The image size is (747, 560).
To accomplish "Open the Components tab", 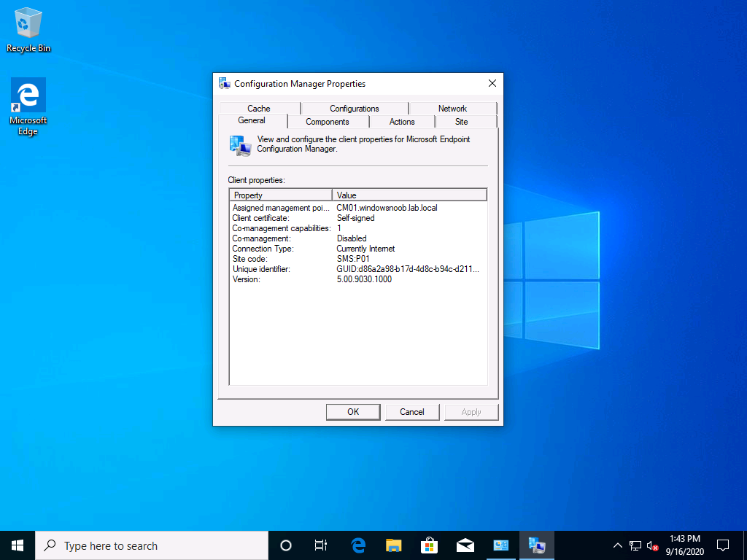I will tap(328, 122).
